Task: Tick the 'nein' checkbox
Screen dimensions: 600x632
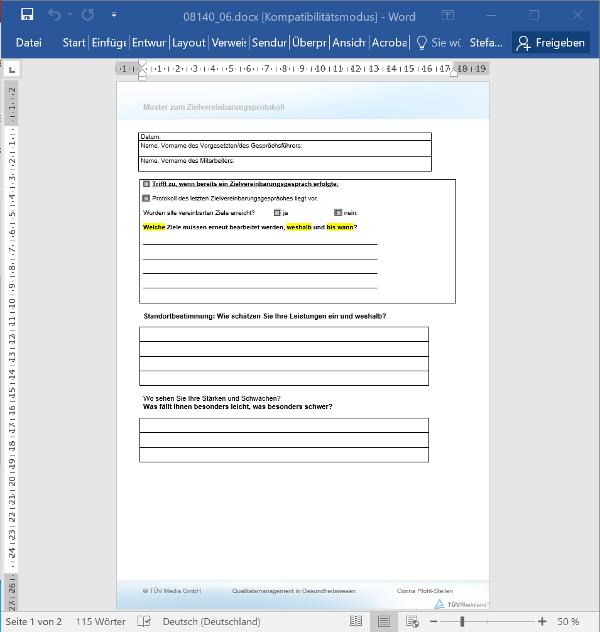Action: [338, 212]
